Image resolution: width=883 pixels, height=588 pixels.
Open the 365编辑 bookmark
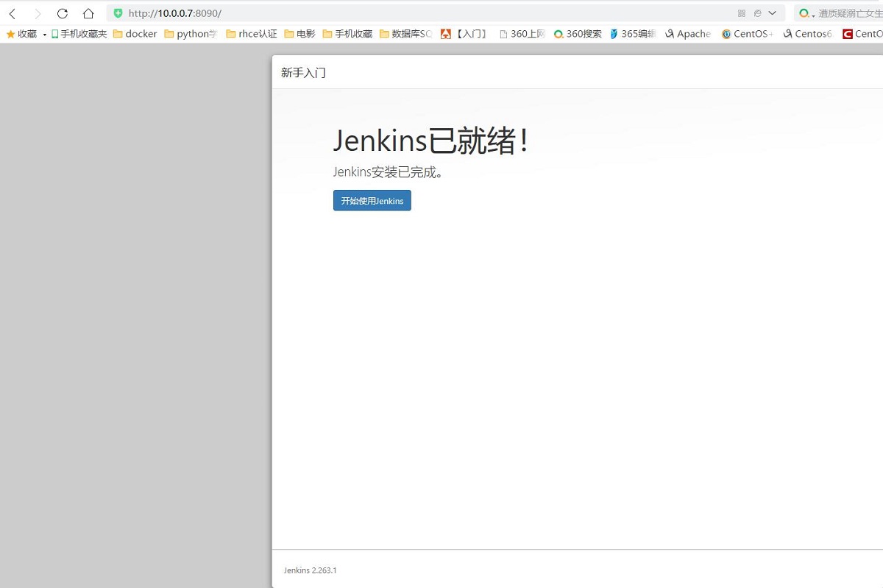click(x=633, y=34)
